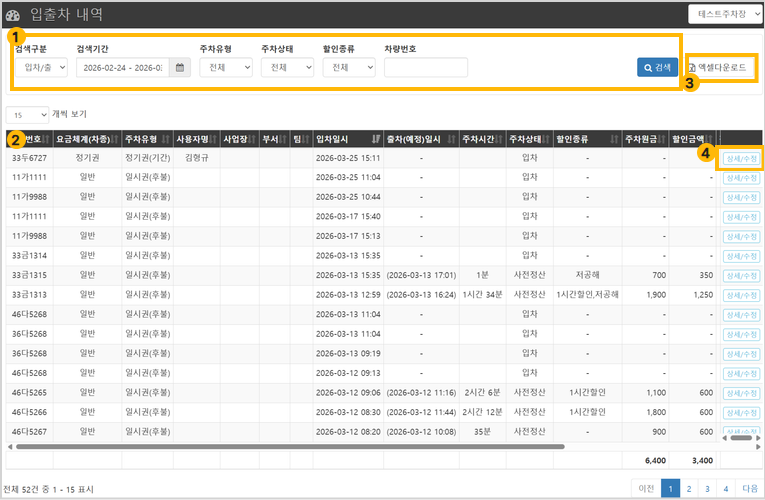Go to page 2 in pagination
The image size is (765, 500).
[x=689, y=488]
